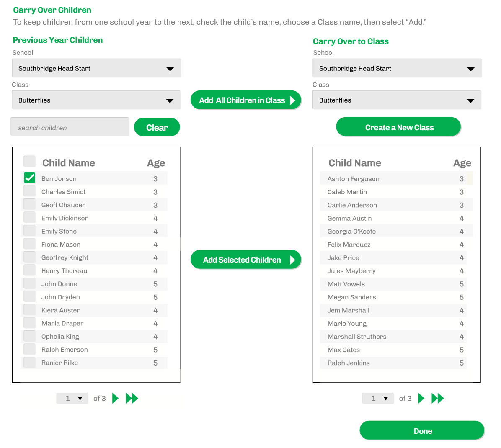The image size is (501, 448).
Task: Go to next page of carry over class list
Action: point(421,398)
